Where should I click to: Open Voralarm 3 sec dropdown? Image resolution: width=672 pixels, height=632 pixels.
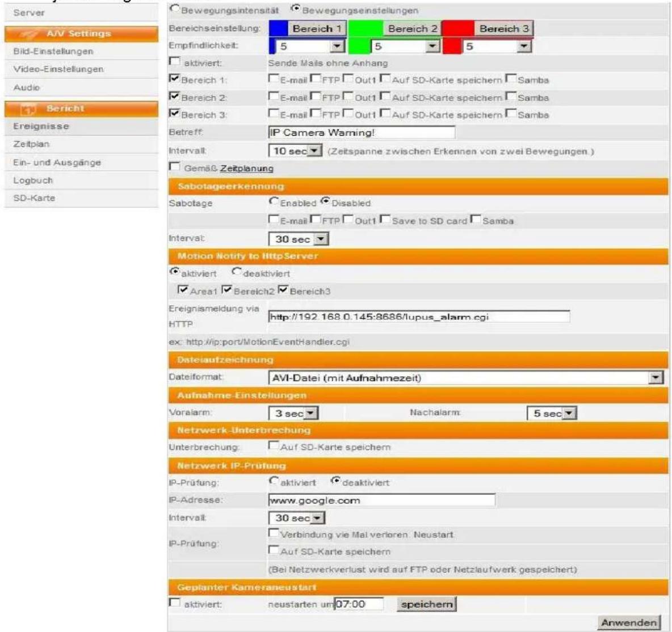coord(293,414)
